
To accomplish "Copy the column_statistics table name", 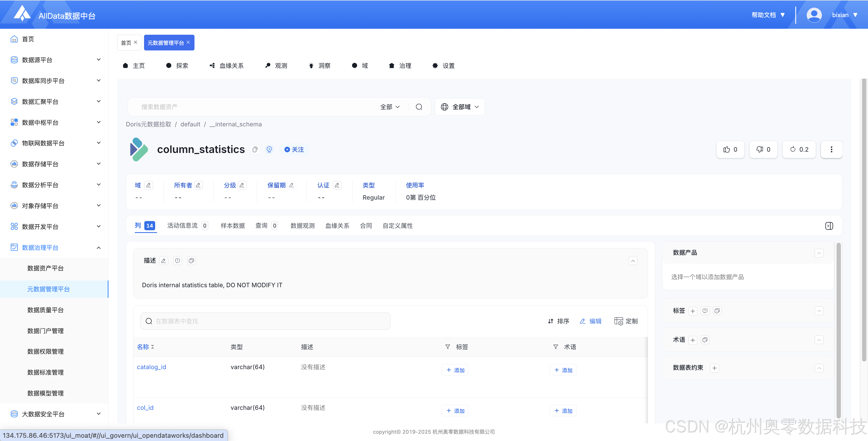I will point(255,149).
